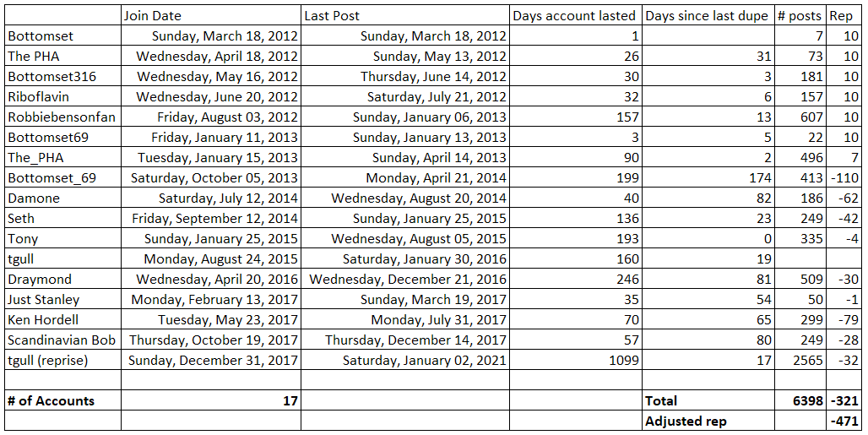Screen dimensions: 868x435
Task: Click the # posts column header
Action: pyautogui.click(x=799, y=15)
